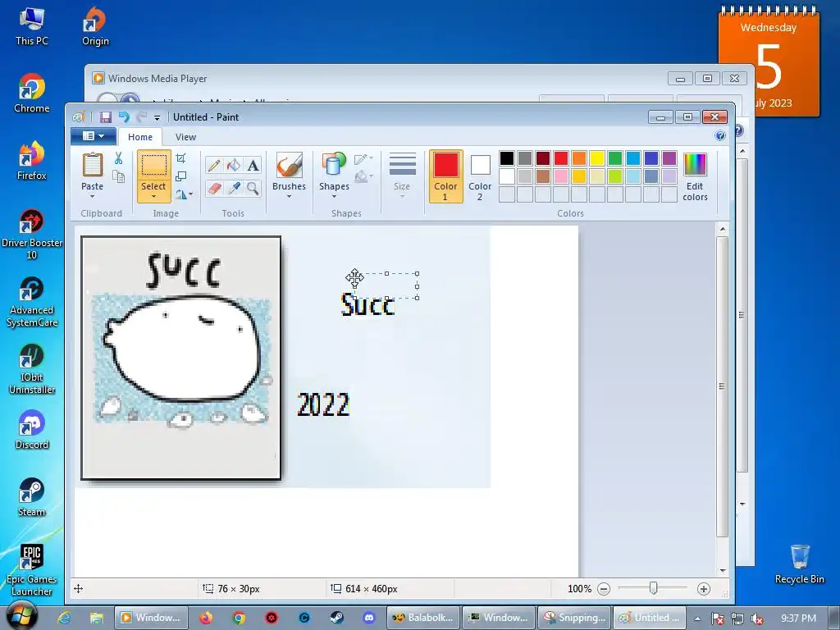The image size is (840, 630).
Task: Zoom out with the minus button
Action: [604, 589]
